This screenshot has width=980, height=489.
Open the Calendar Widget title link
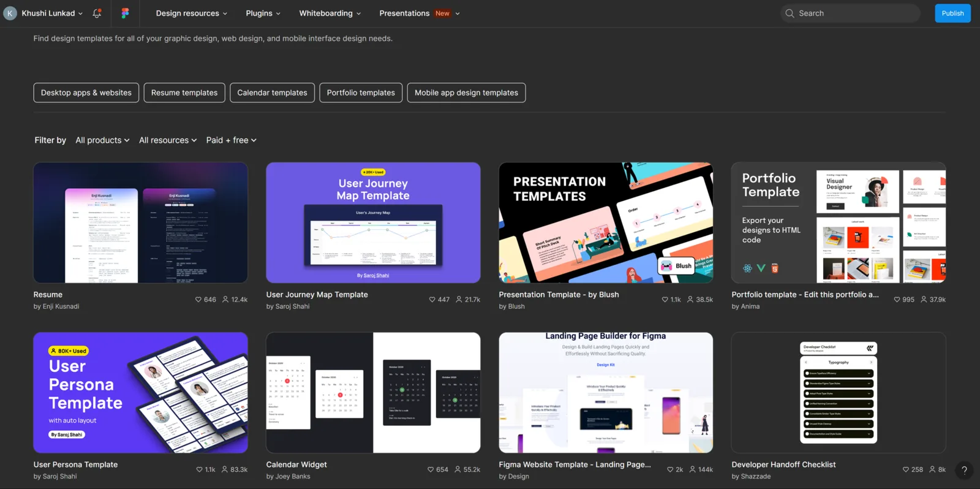coord(296,464)
